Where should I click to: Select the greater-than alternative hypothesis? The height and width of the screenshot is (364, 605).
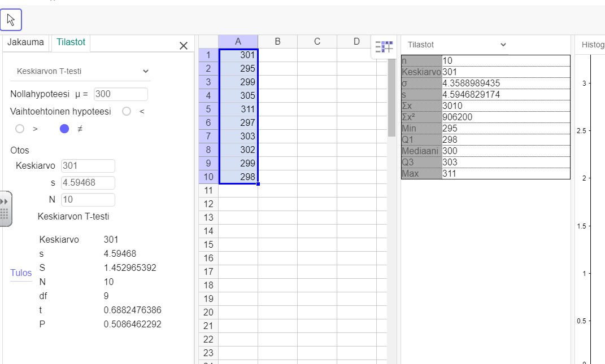(x=20, y=129)
